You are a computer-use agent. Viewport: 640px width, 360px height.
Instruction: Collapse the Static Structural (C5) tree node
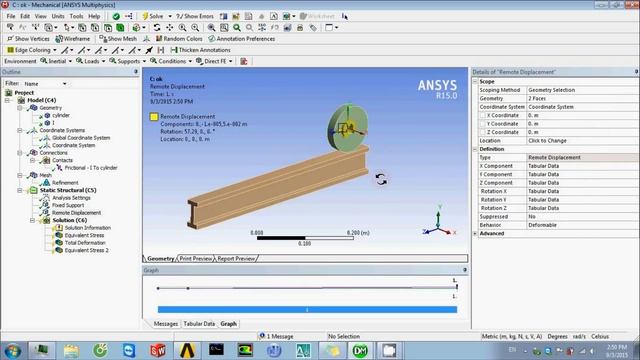coord(20,190)
